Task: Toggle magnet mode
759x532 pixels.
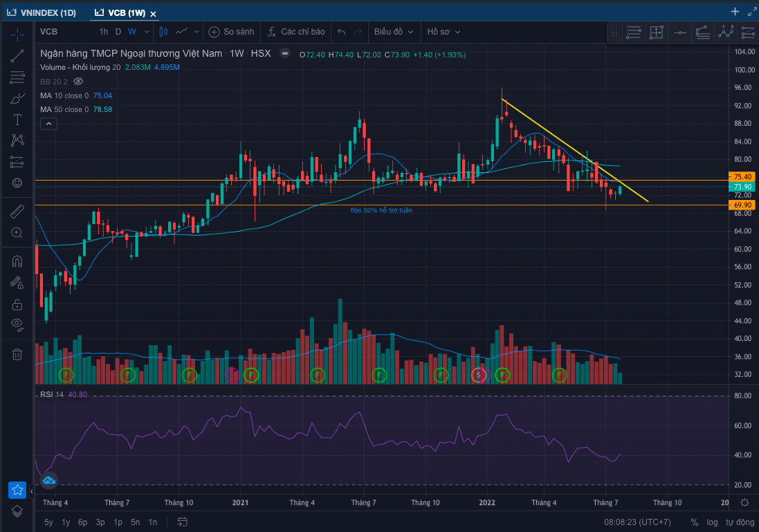Action: [x=17, y=262]
